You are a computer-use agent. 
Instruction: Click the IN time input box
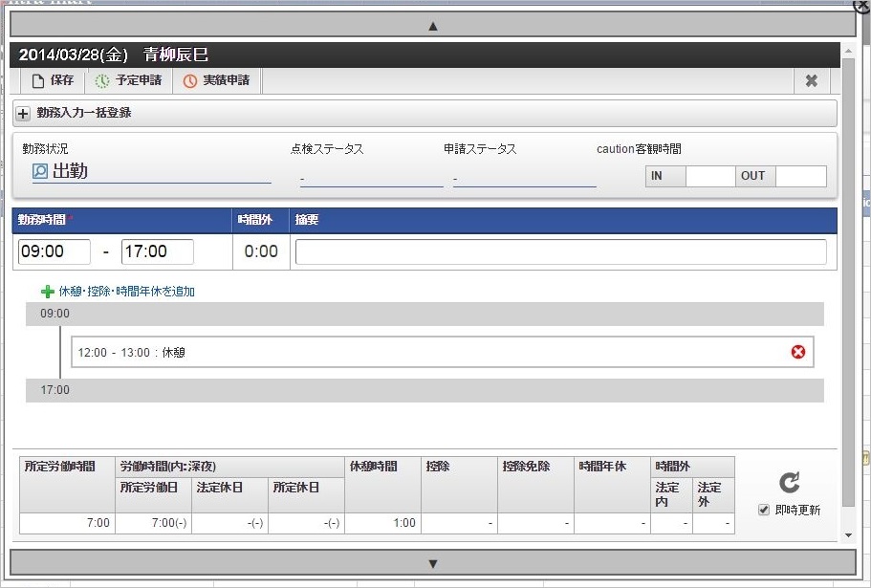[710, 176]
